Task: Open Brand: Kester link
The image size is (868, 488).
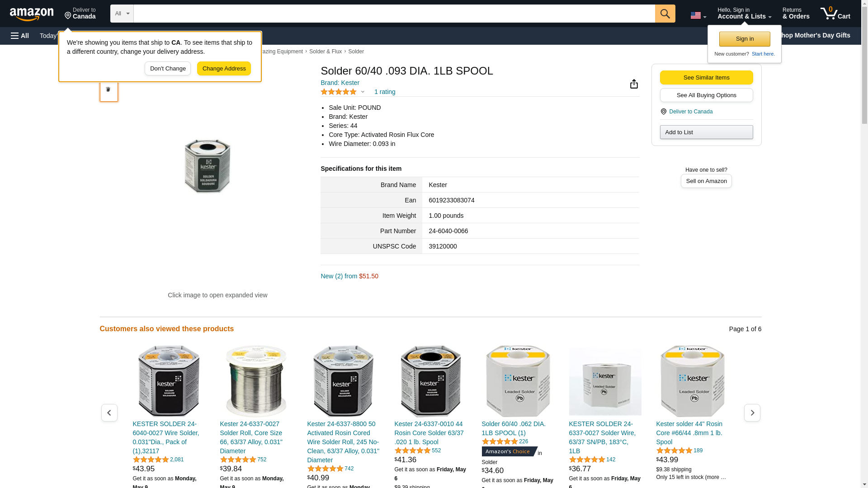Action: point(340,83)
